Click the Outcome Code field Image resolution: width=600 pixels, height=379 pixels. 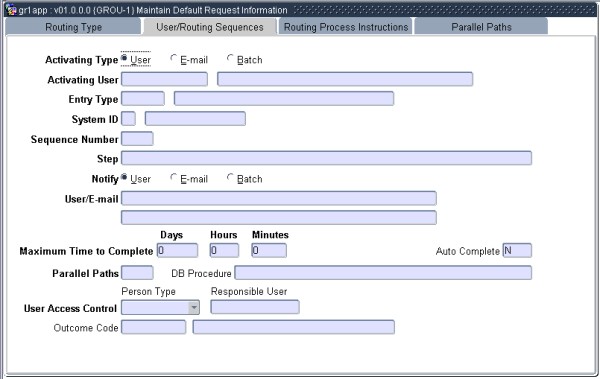pos(153,327)
